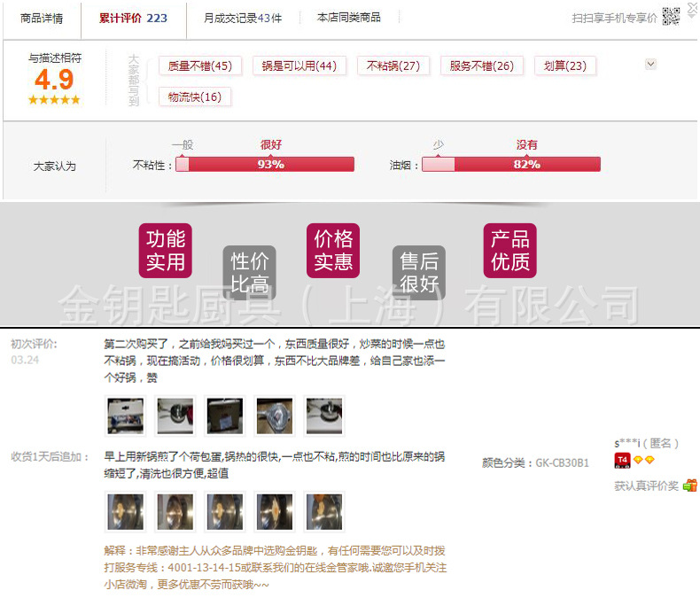
Task: Click the seller reply text starting with 解释
Action: point(275,567)
